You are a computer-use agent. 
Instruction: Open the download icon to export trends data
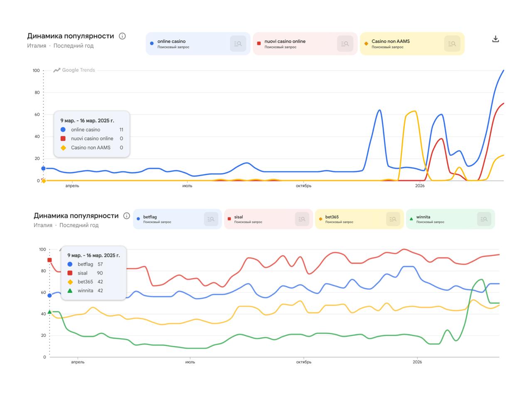click(x=496, y=39)
